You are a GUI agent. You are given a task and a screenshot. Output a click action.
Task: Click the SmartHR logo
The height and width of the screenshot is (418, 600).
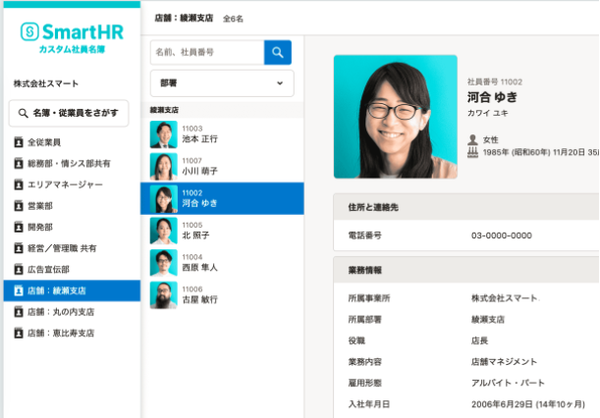click(x=72, y=31)
